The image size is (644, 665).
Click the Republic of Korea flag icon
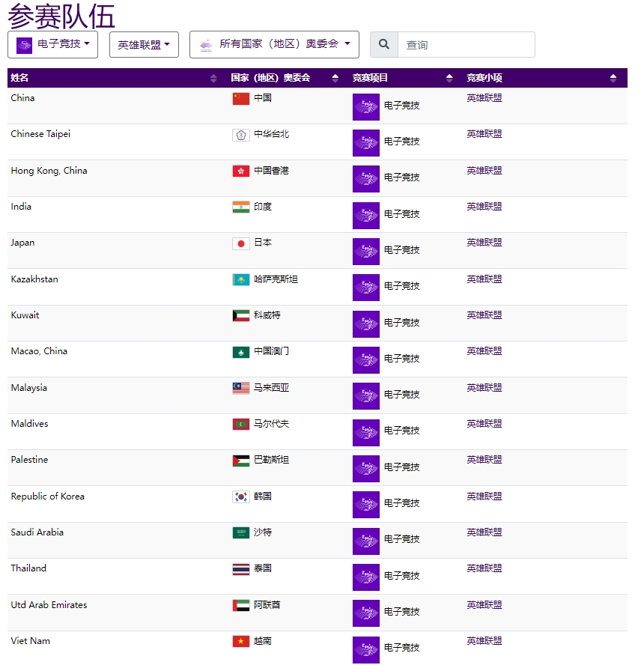(241, 497)
